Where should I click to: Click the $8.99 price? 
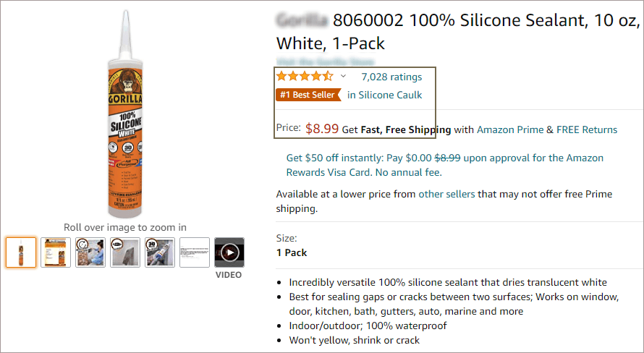click(322, 129)
